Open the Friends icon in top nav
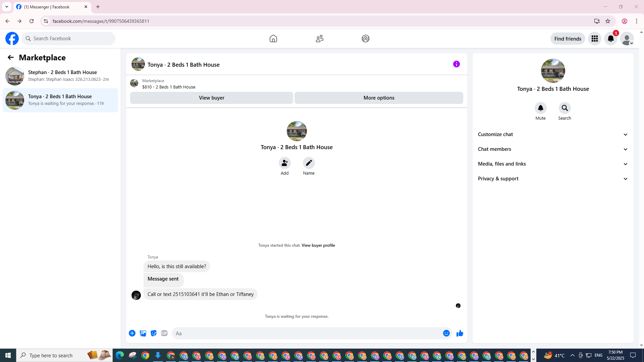The image size is (644, 362). pyautogui.click(x=320, y=39)
